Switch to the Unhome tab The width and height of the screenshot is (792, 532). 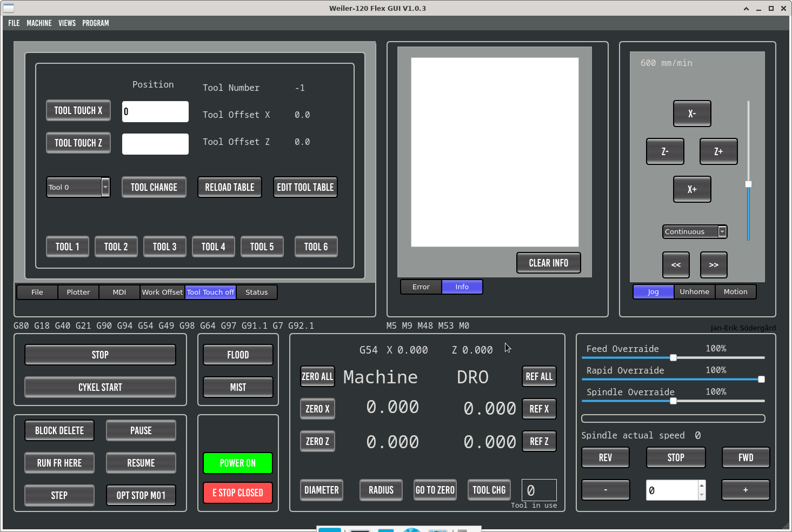695,292
